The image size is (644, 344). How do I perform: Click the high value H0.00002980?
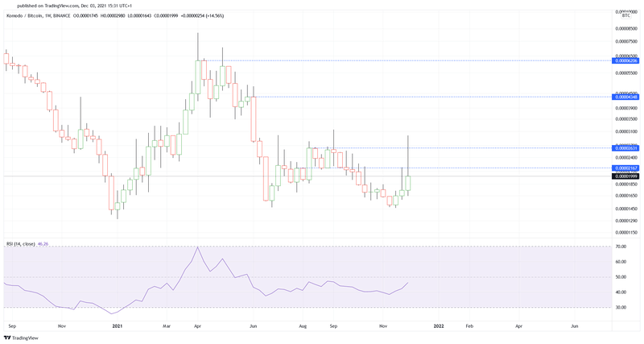pos(114,15)
